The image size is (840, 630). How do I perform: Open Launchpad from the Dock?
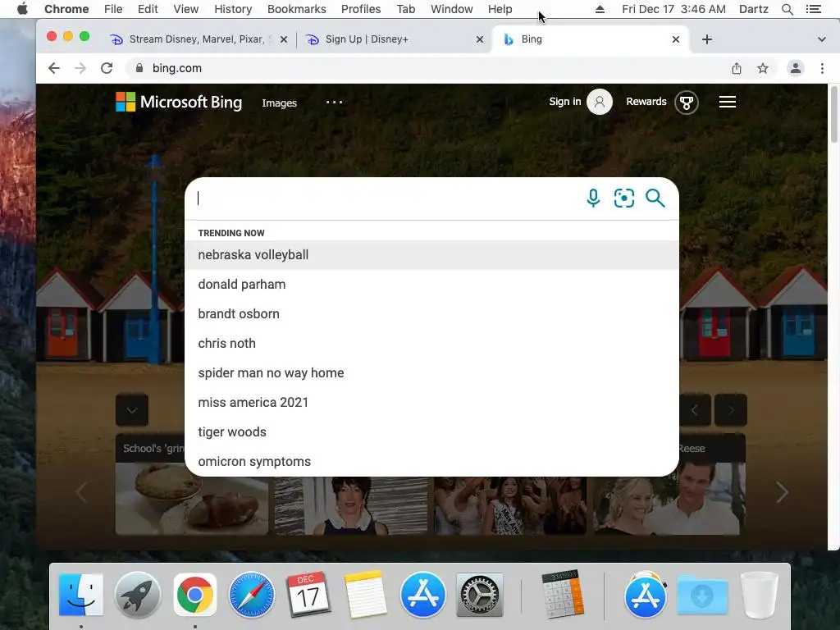[138, 595]
